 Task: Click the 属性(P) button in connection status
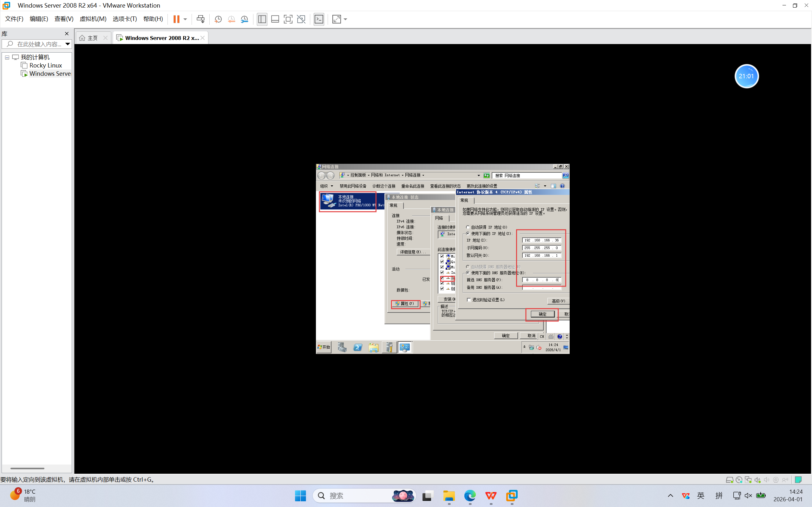(x=405, y=304)
